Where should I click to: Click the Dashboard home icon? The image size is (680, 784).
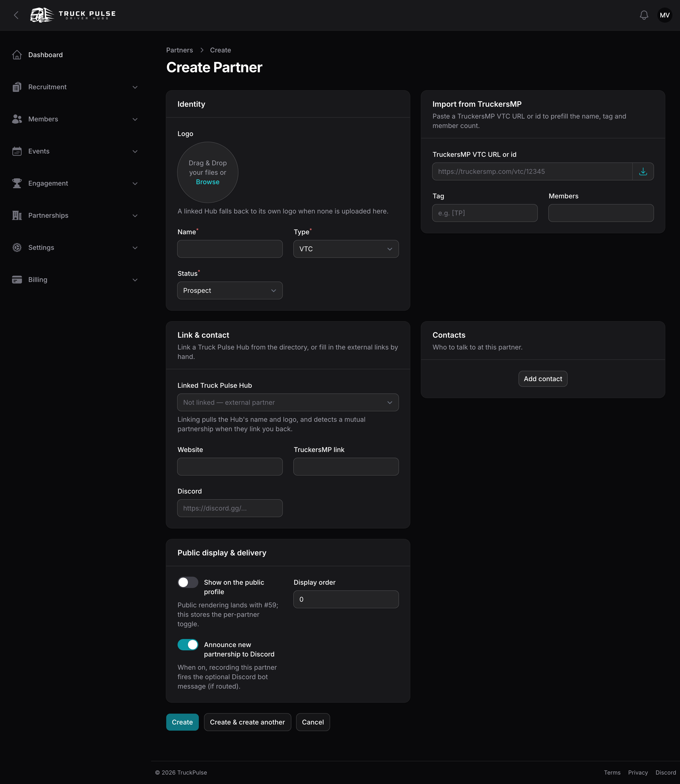coord(17,55)
